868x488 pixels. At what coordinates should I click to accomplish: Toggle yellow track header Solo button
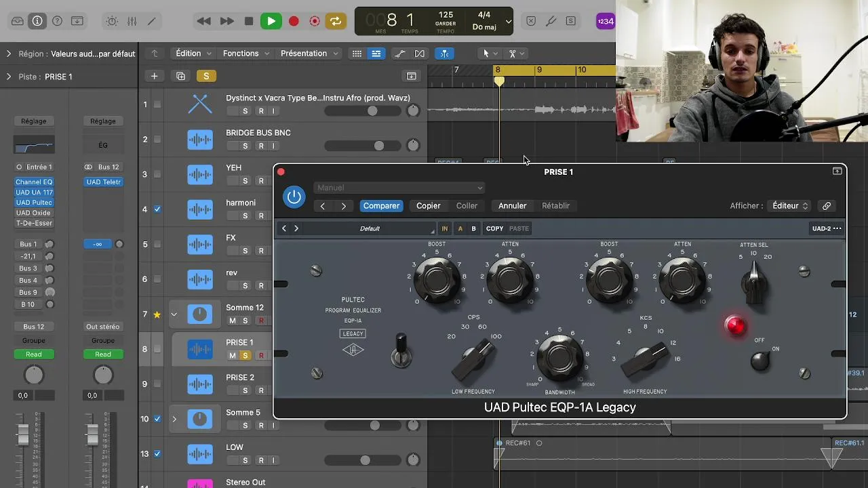pyautogui.click(x=206, y=76)
